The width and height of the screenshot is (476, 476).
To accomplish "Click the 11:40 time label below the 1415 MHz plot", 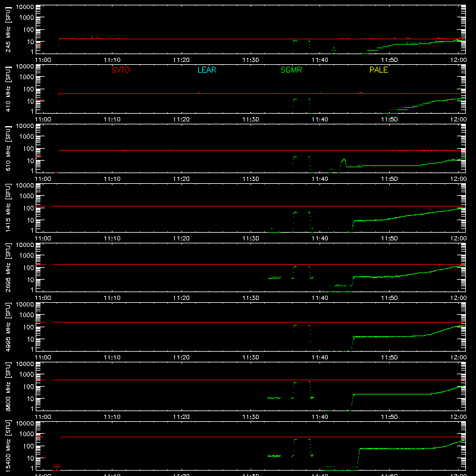I will 320,239.
